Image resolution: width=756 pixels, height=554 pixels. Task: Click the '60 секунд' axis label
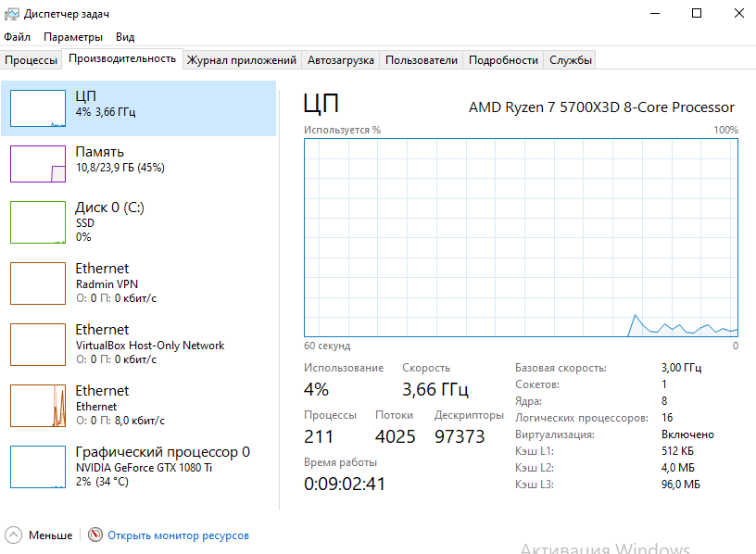[x=327, y=346]
